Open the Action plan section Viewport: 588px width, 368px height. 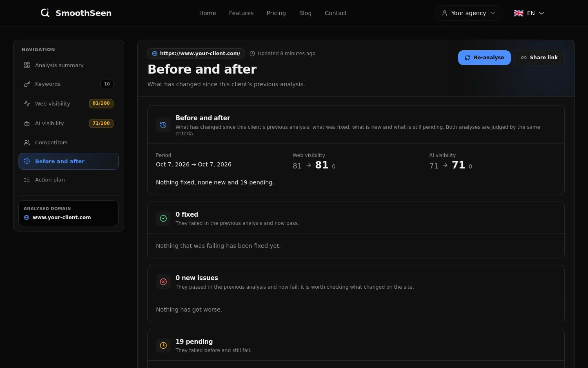69,180
